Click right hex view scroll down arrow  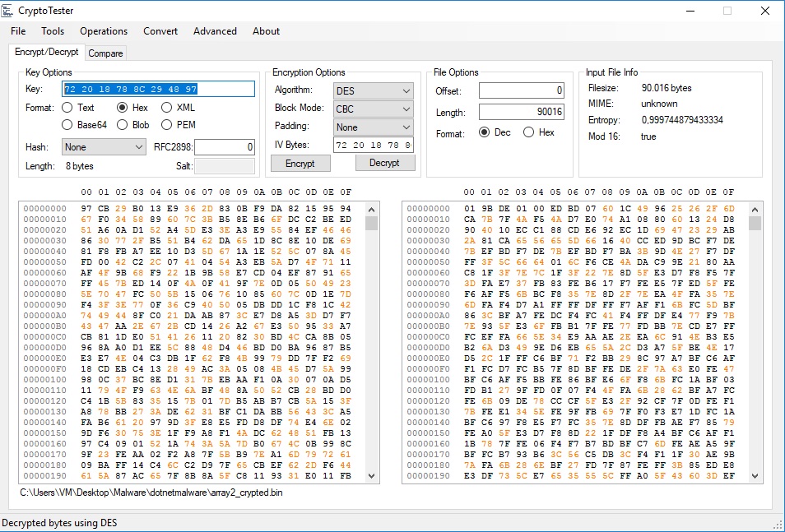click(755, 476)
